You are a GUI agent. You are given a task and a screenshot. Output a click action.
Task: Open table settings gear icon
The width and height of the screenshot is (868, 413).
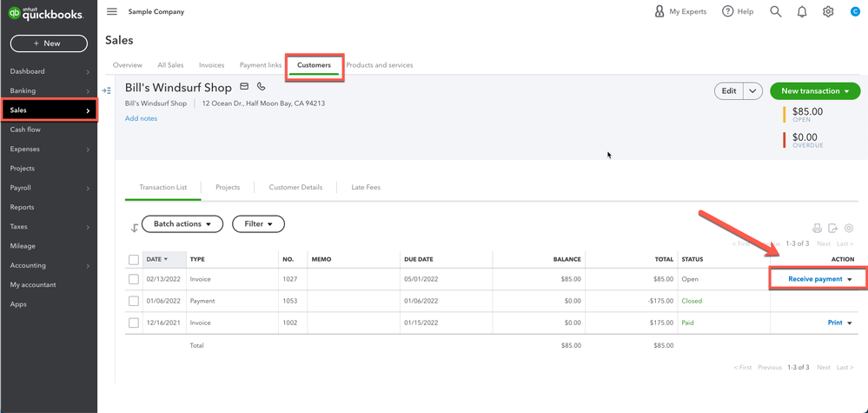pos(849,228)
